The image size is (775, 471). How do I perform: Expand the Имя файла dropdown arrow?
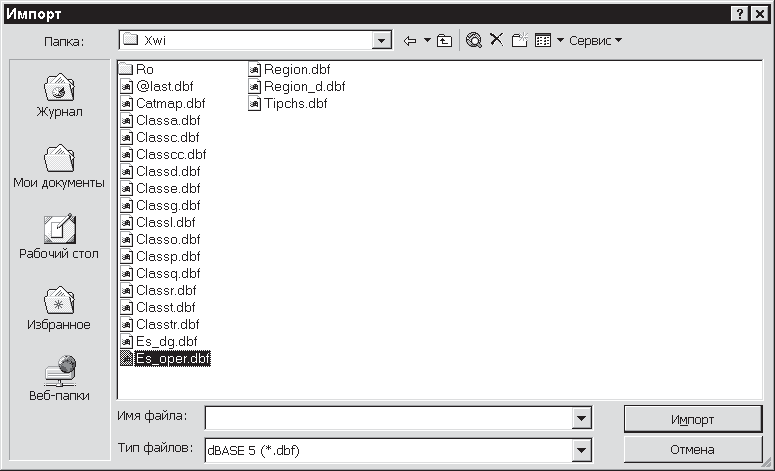(581, 418)
